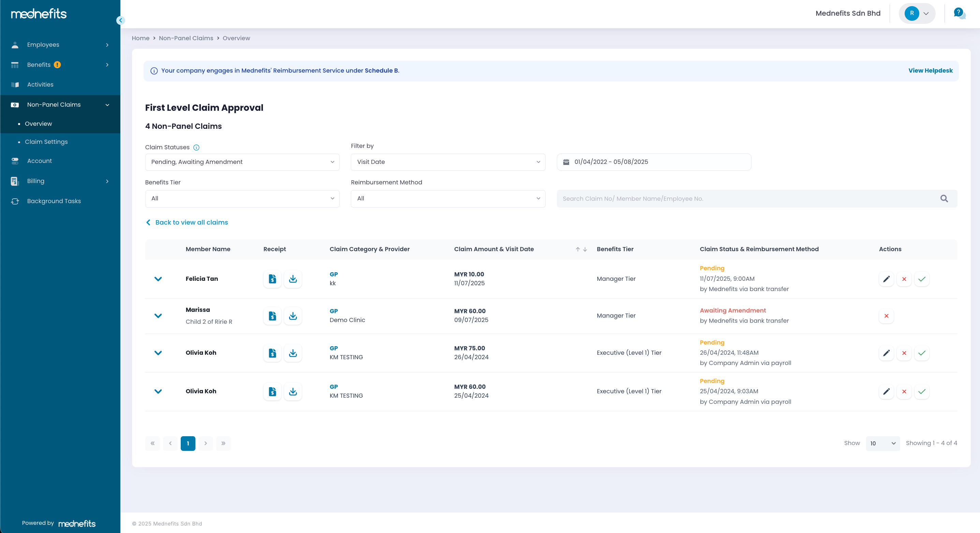Open Benefits sidebar menu

pyautogui.click(x=60, y=65)
